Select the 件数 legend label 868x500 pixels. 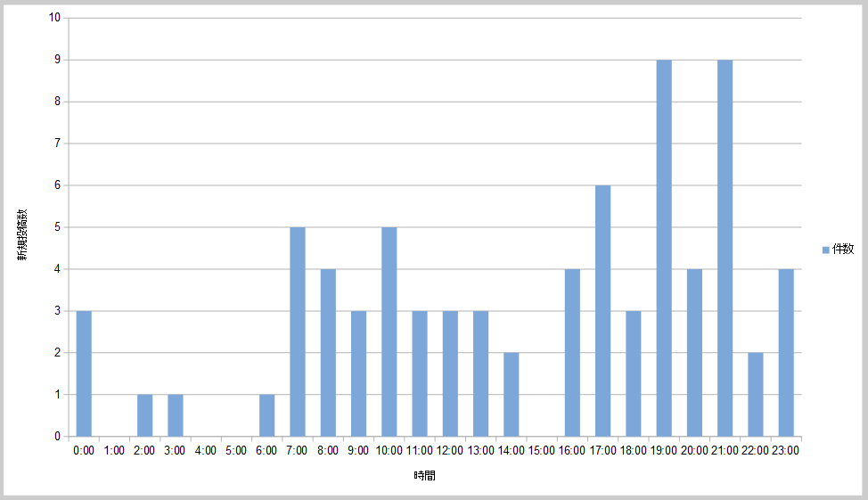click(843, 250)
